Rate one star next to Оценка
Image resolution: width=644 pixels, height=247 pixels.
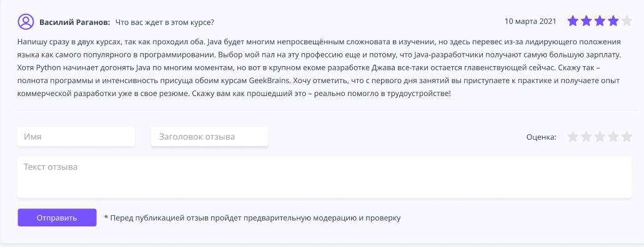[x=573, y=137]
